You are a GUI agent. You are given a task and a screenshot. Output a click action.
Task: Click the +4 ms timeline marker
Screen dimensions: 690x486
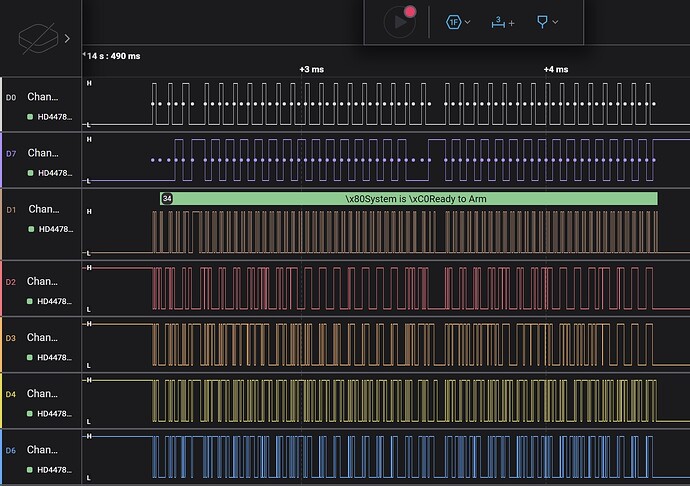click(x=556, y=69)
